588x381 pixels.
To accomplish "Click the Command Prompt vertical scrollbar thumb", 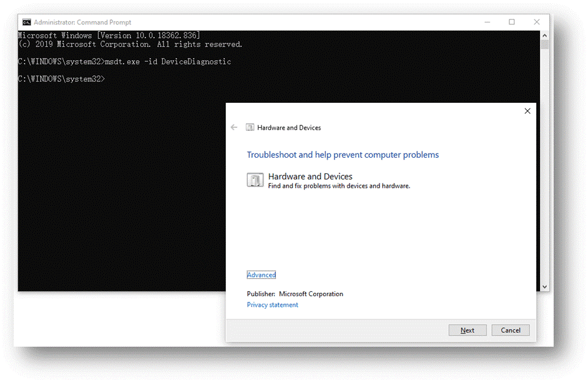I will 545,46.
